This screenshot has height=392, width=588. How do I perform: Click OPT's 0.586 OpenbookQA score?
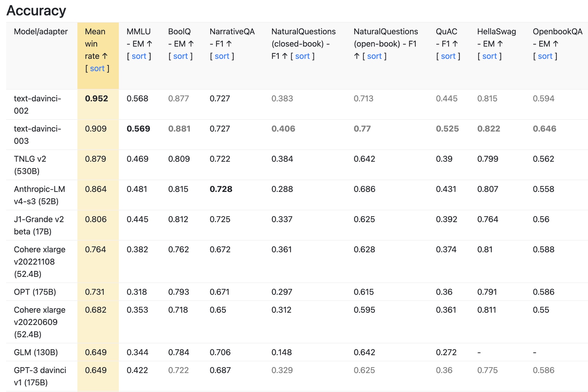pyautogui.click(x=544, y=292)
